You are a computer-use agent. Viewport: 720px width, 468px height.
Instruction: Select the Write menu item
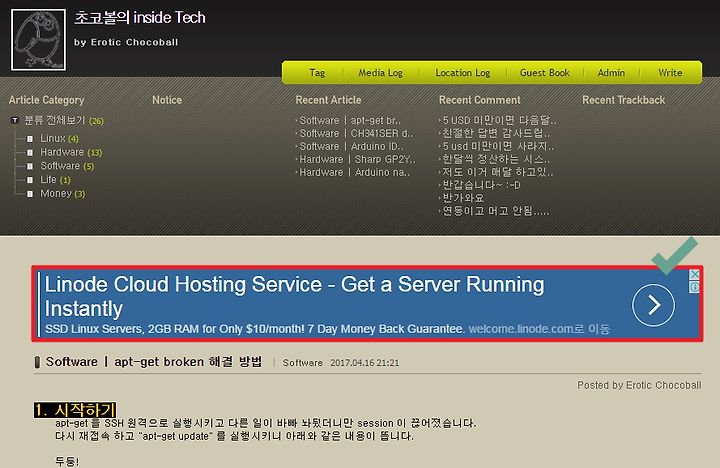[670, 73]
